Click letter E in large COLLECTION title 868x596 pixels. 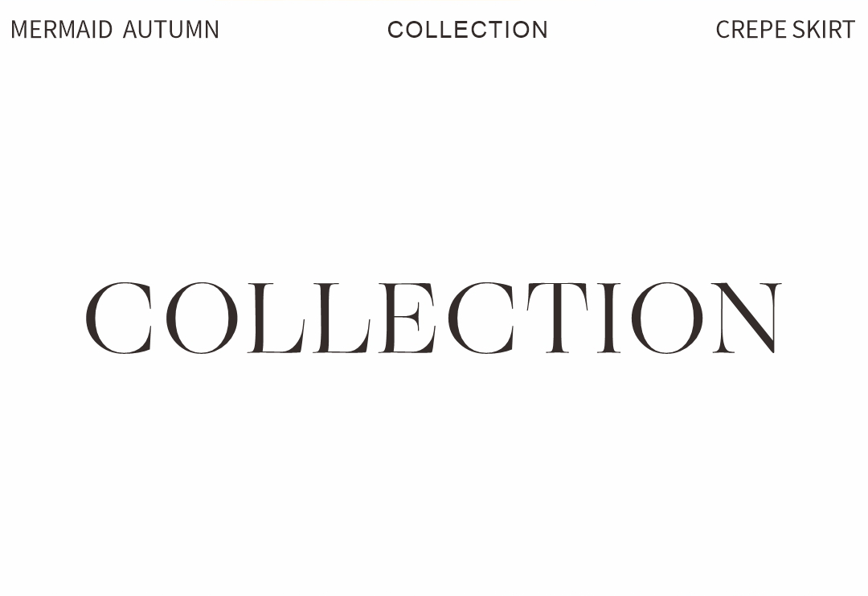coord(407,318)
